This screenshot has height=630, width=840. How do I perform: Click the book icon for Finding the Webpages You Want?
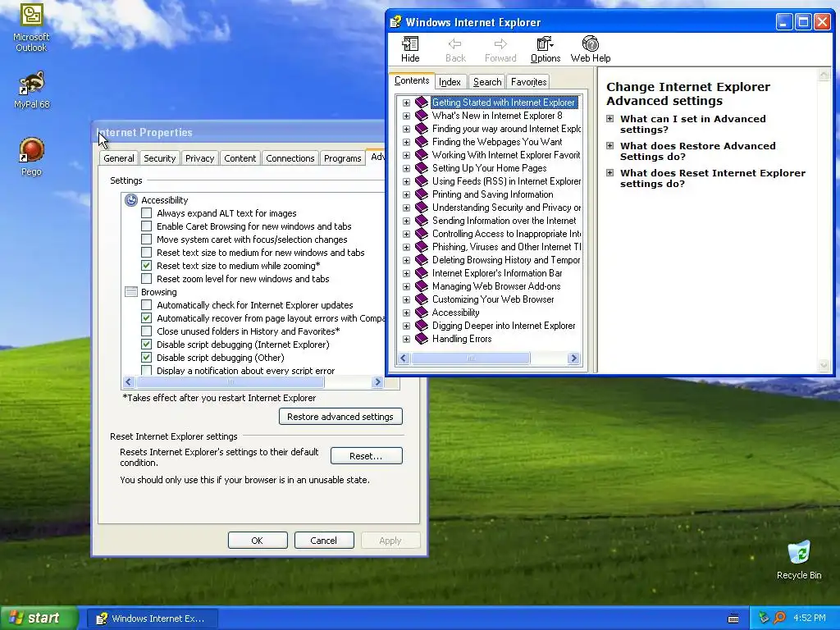422,141
